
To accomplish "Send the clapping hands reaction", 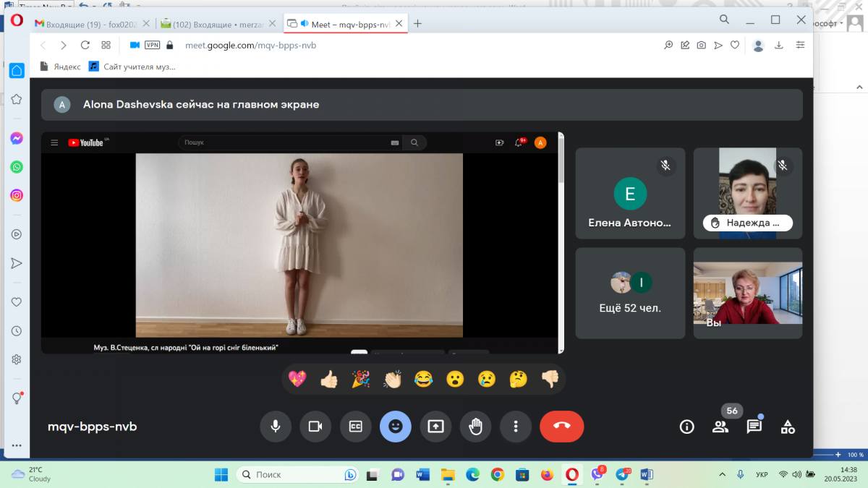I will pos(392,379).
